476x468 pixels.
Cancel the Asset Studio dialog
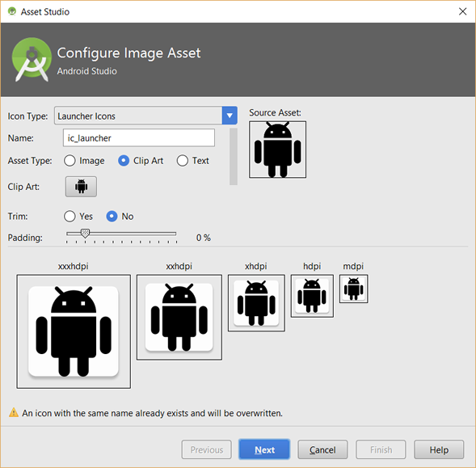[x=322, y=449]
